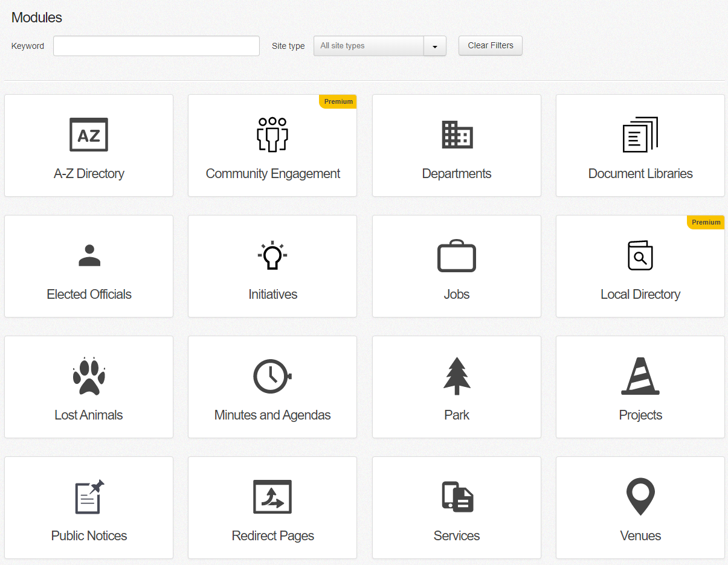Expand the Site type dropdown arrow

pos(434,46)
